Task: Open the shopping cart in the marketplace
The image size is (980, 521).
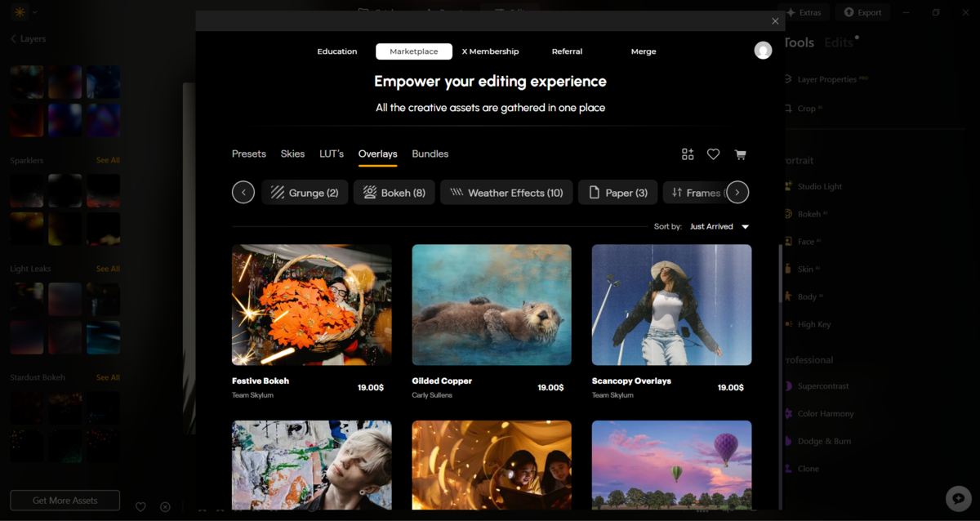Action: click(740, 154)
